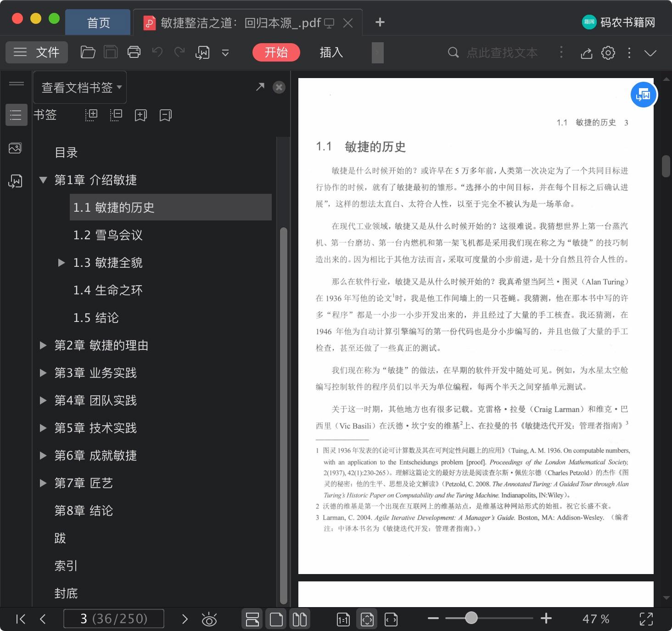Add a new bookmark icon
The height and width of the screenshot is (631, 672).
(x=140, y=115)
